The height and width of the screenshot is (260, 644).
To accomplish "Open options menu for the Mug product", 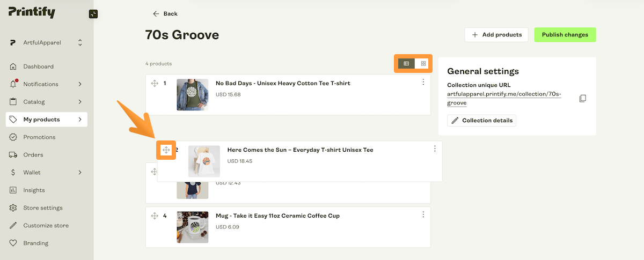I will click(x=423, y=214).
